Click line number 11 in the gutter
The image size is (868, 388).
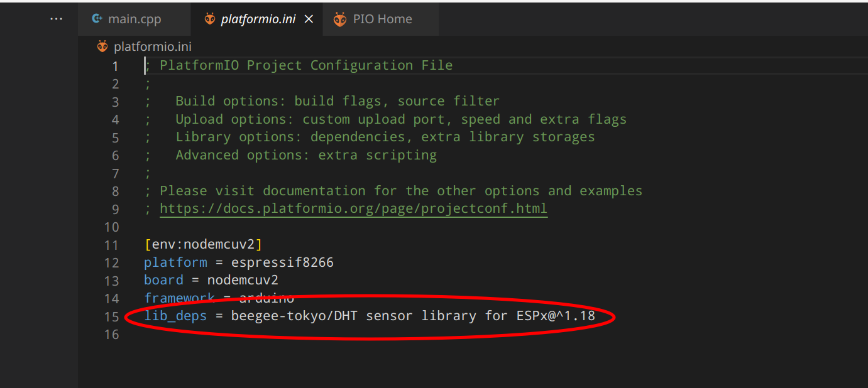[112, 245]
